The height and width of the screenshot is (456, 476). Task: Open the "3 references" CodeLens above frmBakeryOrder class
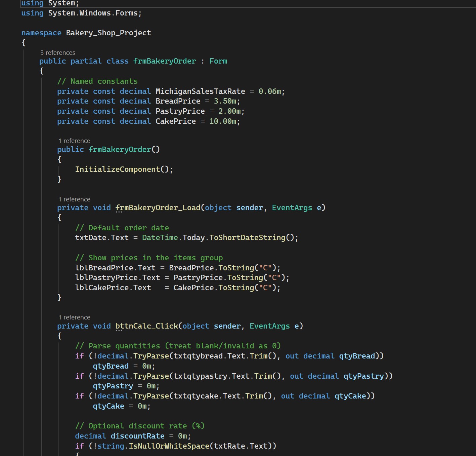(x=58, y=52)
